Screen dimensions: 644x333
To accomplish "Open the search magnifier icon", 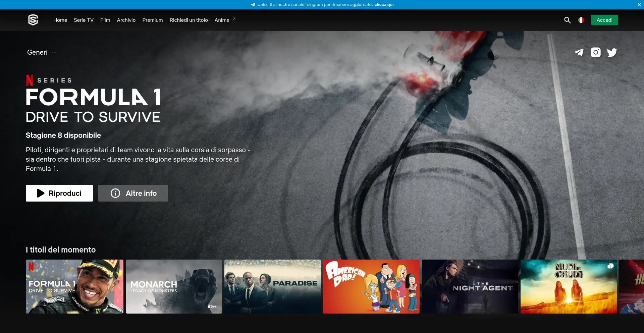I will point(567,20).
